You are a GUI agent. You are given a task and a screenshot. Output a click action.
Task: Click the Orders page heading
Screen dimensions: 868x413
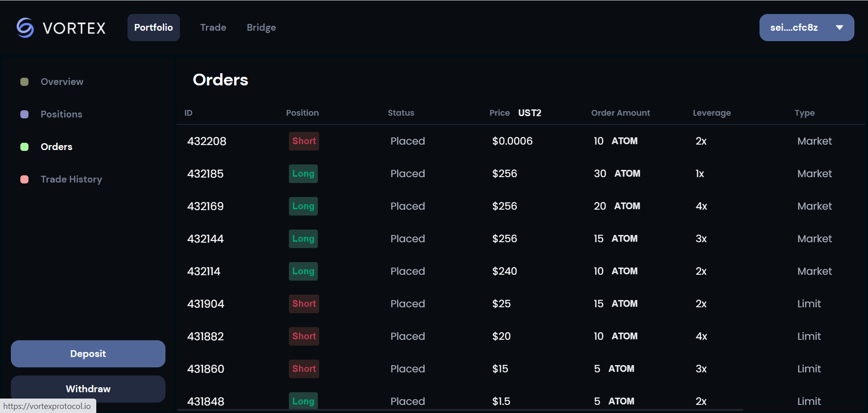(x=221, y=80)
